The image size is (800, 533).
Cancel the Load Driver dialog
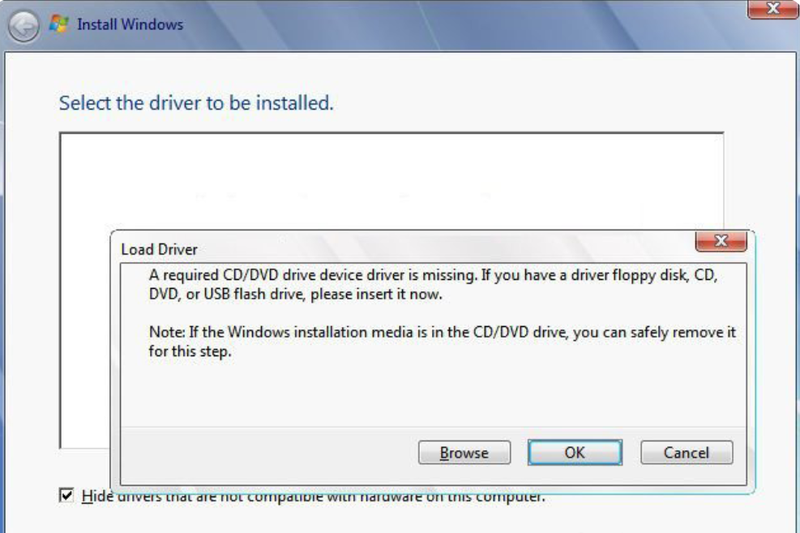(687, 452)
